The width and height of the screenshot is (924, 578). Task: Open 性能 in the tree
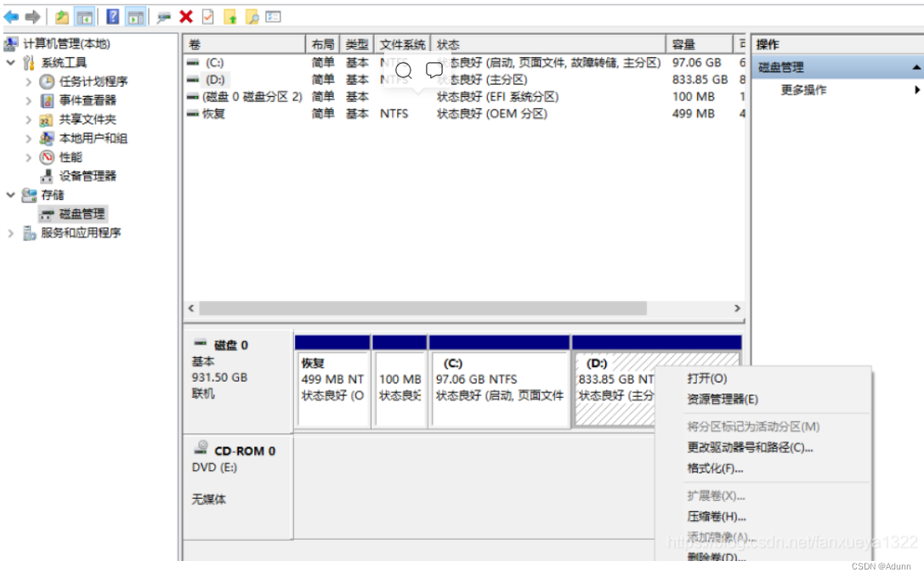click(70, 156)
